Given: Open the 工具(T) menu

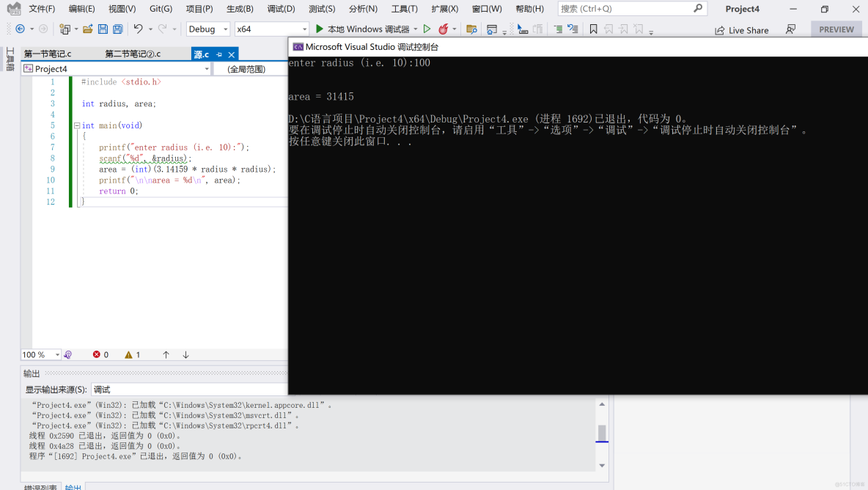Looking at the screenshot, I should tap(405, 9).
